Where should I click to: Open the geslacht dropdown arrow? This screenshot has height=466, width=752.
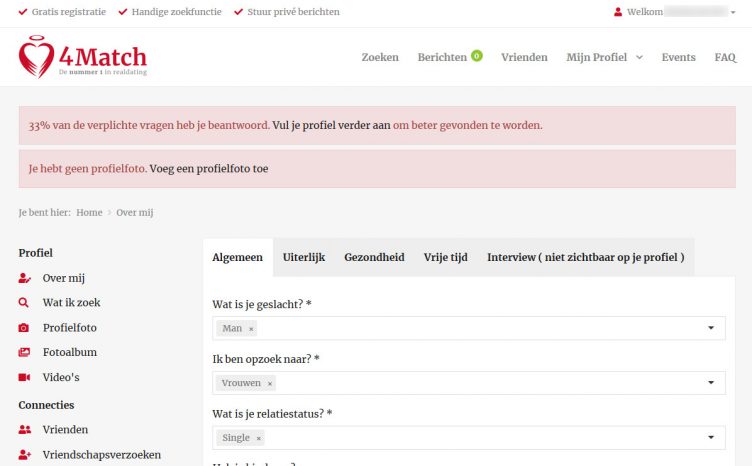point(711,328)
